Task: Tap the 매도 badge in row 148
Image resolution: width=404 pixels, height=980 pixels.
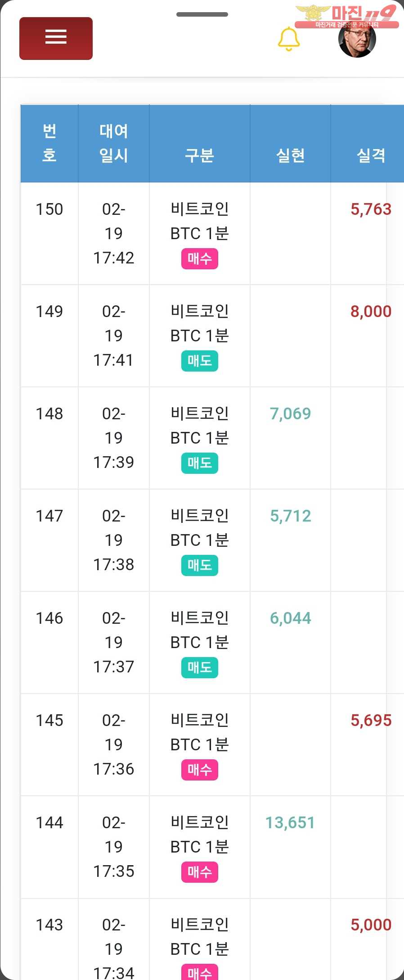Action: (200, 463)
